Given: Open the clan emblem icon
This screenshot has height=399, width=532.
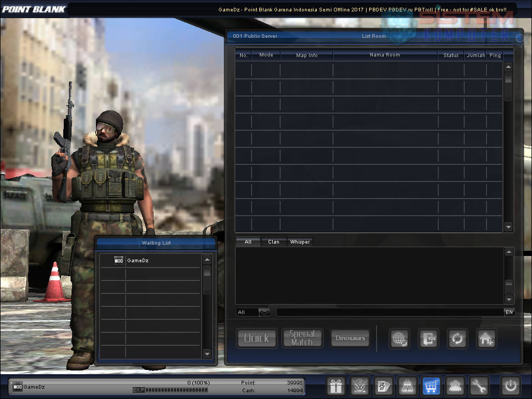Looking at the screenshot, I should coord(360,386).
